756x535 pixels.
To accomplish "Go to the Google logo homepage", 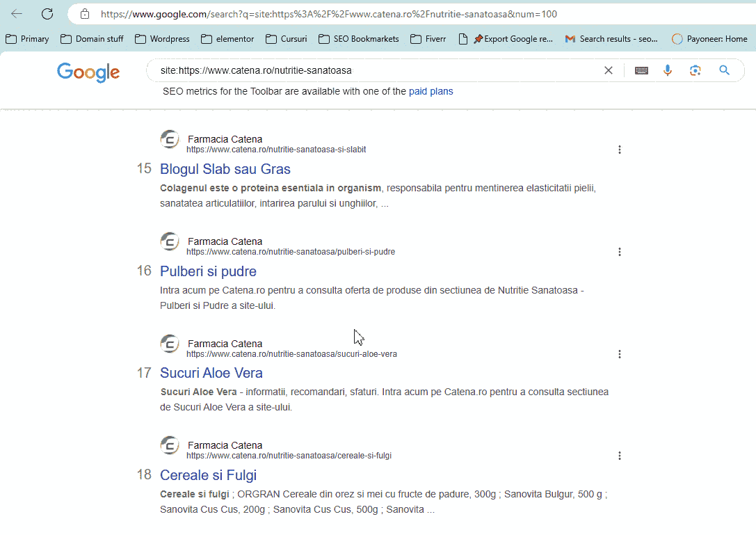I will [88, 72].
